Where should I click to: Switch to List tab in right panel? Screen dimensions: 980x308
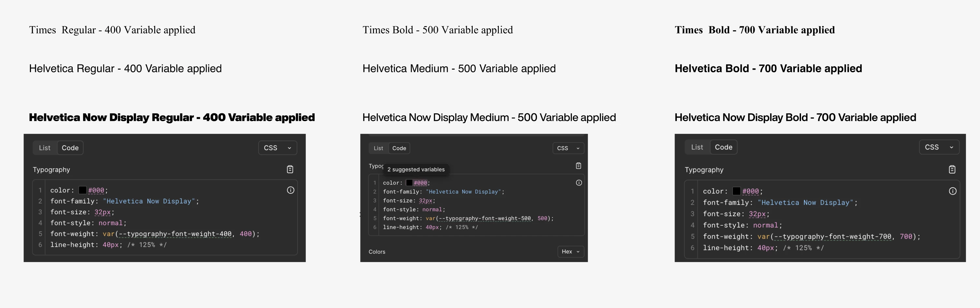pyautogui.click(x=697, y=147)
